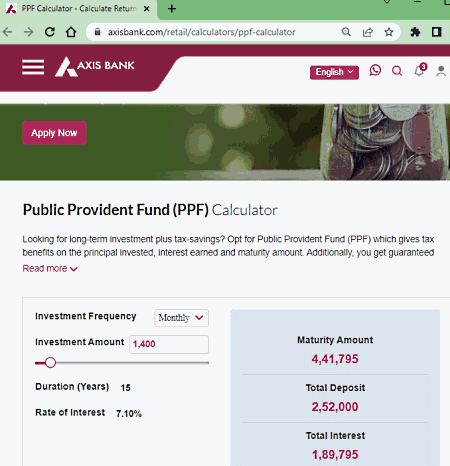Click the browser share page icon
This screenshot has width=450, height=466.
coord(367,32)
